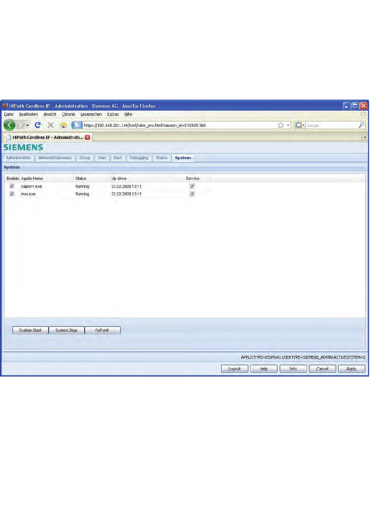Viewport: 392px width, 532px height.
Task: Switch to the Debugging tab
Action: (x=139, y=158)
